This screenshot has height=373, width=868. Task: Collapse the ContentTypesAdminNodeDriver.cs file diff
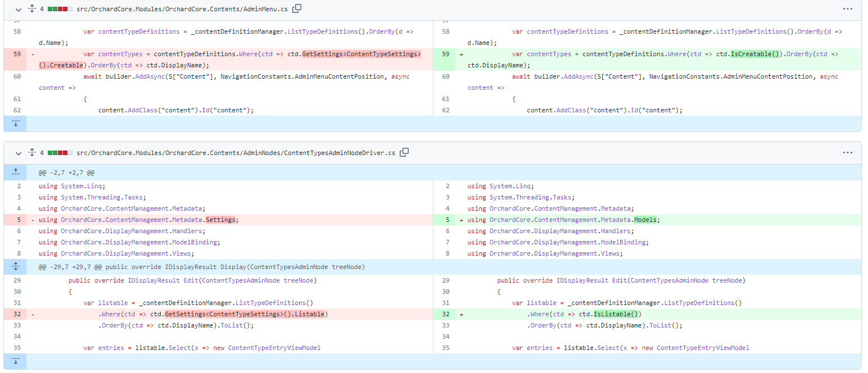[19, 153]
